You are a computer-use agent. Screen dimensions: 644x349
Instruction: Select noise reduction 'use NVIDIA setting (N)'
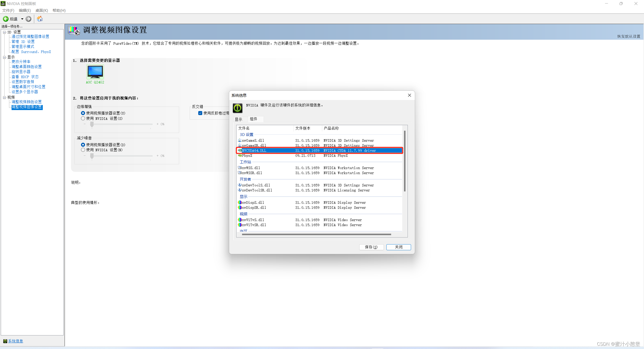point(83,150)
